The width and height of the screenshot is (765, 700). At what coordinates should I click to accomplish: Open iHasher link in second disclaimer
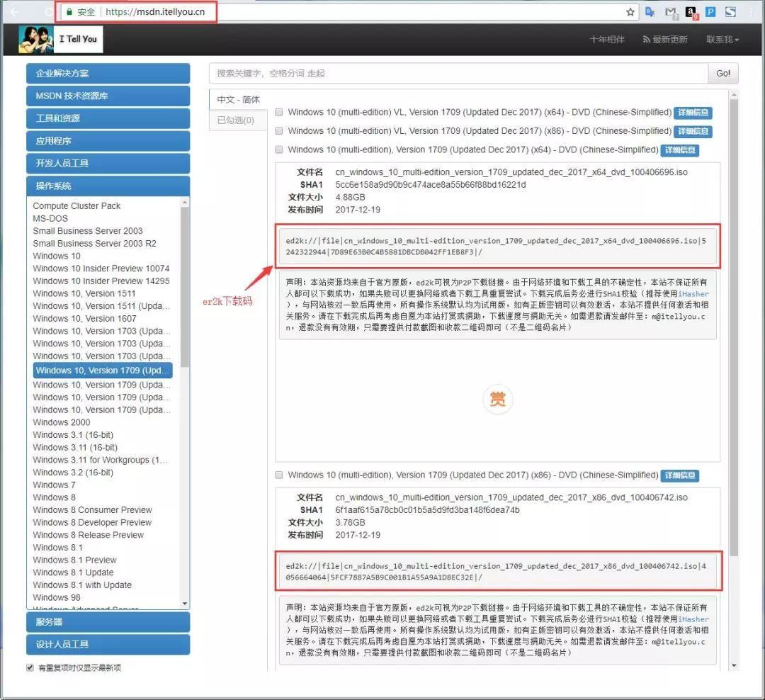(x=693, y=619)
